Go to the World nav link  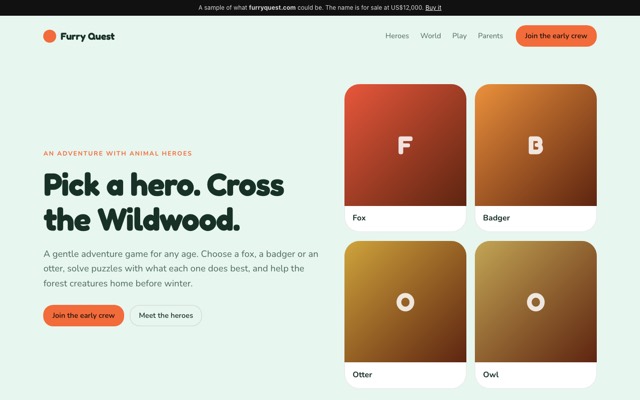(431, 36)
